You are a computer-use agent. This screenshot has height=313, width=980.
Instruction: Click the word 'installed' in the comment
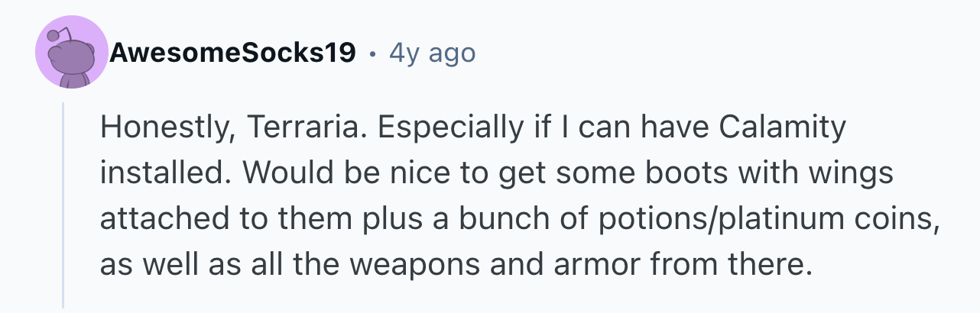pos(157,174)
